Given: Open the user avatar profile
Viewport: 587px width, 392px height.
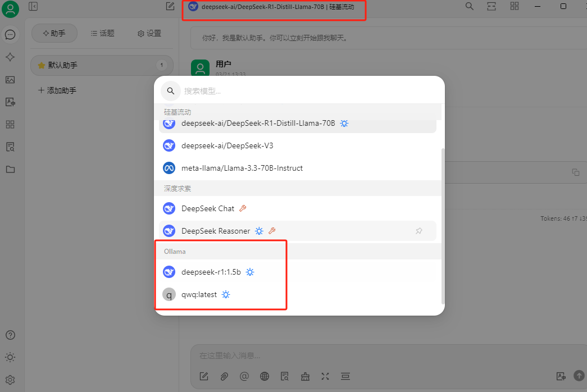Looking at the screenshot, I should point(11,9).
